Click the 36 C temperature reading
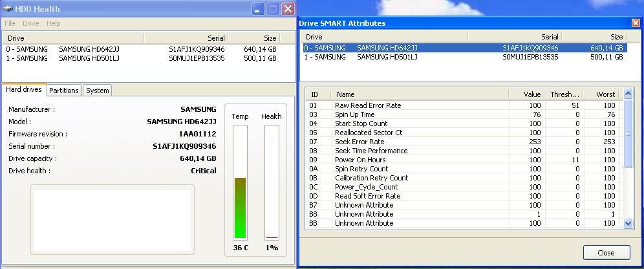This screenshot has height=269, width=644. tap(241, 248)
